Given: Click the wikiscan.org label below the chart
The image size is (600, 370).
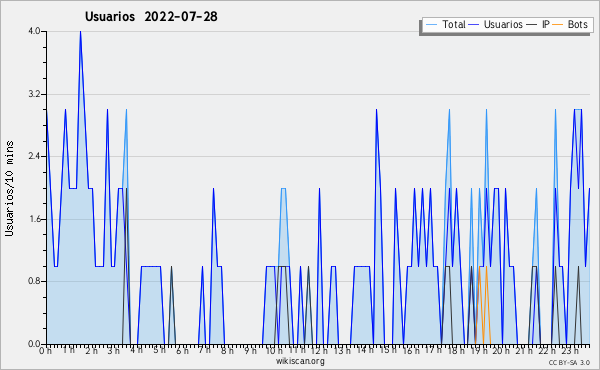Looking at the screenshot, I should point(300,361).
